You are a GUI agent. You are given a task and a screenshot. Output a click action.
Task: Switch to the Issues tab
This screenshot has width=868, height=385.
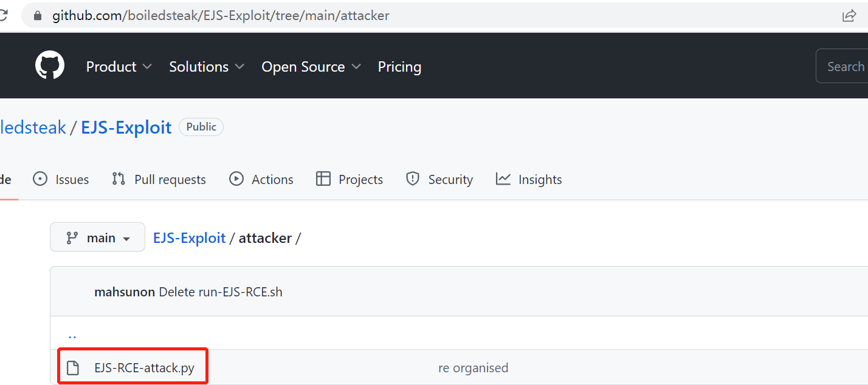(61, 180)
